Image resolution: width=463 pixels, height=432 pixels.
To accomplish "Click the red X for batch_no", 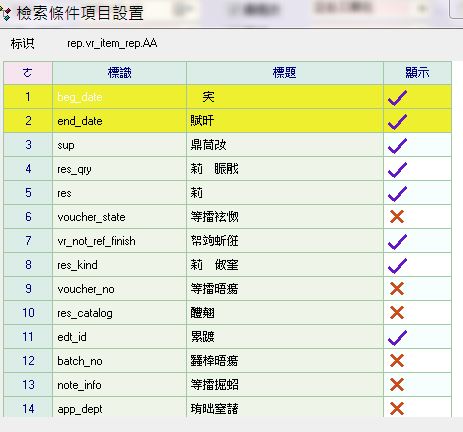I will pos(397,361).
